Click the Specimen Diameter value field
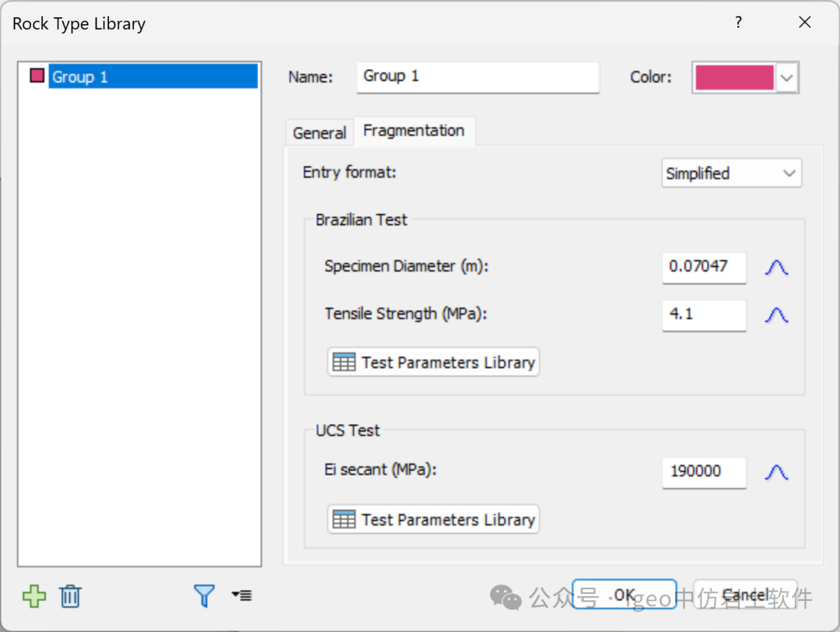The width and height of the screenshot is (840, 632). coord(704,267)
